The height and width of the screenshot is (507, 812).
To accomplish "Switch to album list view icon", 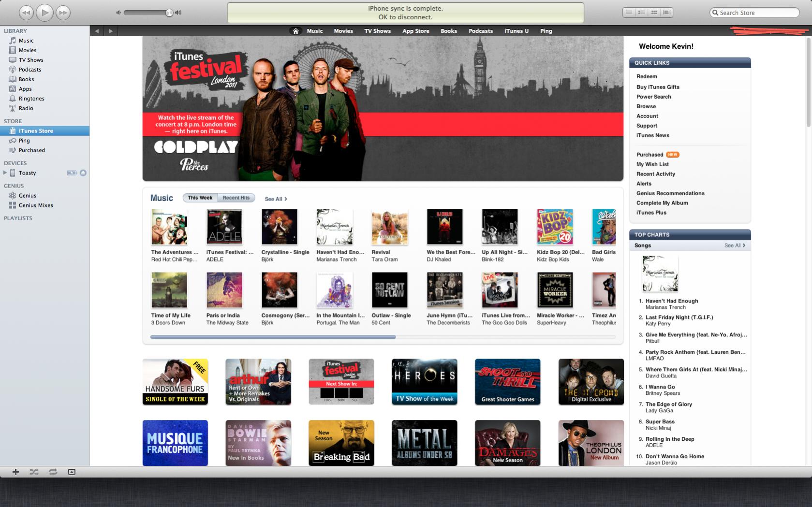I will (641, 13).
